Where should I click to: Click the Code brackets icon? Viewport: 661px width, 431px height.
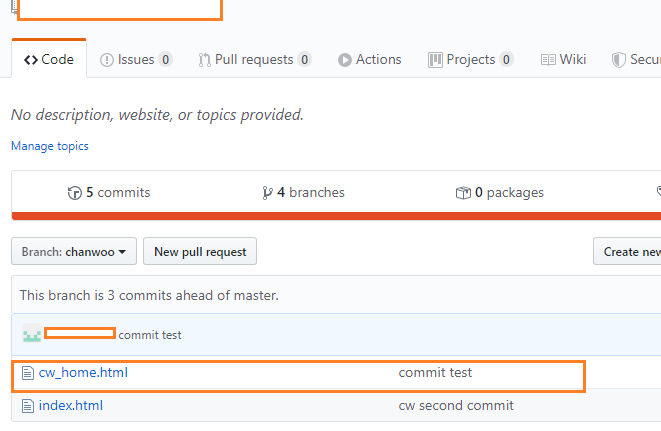pos(31,60)
